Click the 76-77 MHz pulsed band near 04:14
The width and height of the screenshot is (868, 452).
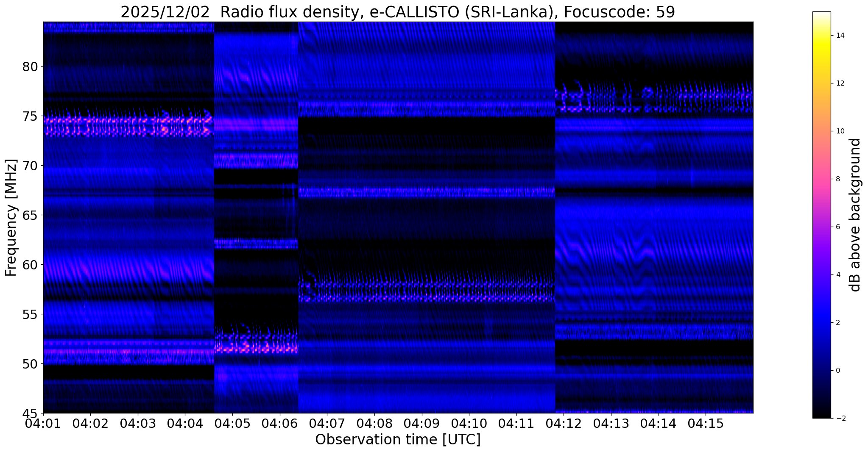[654, 98]
